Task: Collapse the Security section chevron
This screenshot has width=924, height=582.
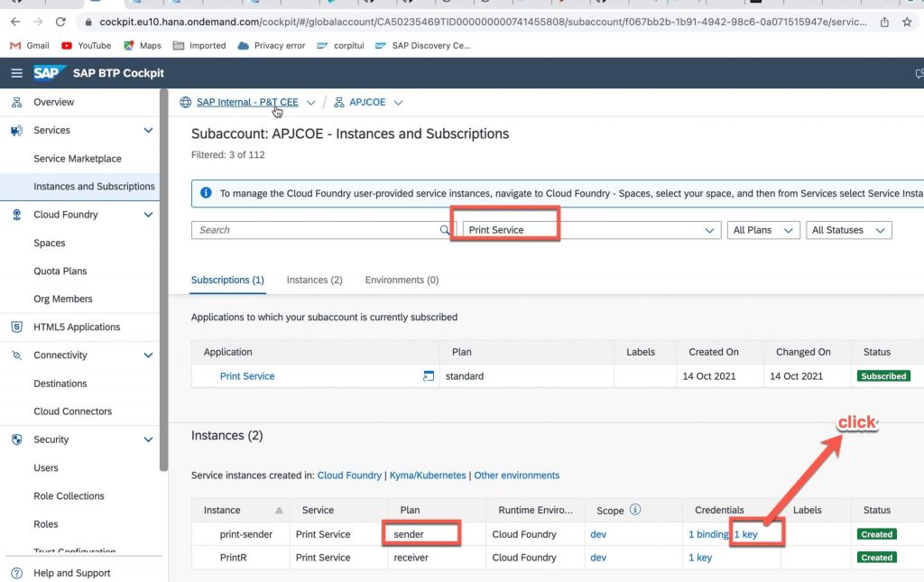Action: tap(148, 439)
